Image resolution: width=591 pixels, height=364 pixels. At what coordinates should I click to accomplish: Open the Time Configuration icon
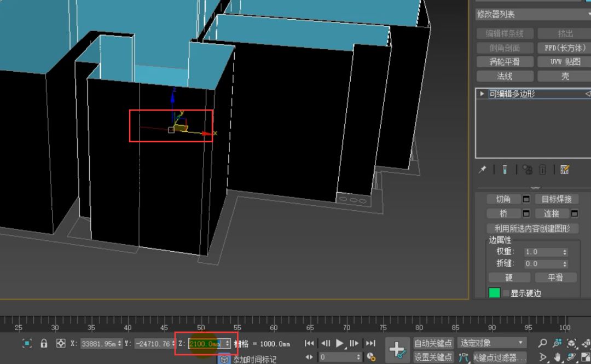tap(371, 357)
